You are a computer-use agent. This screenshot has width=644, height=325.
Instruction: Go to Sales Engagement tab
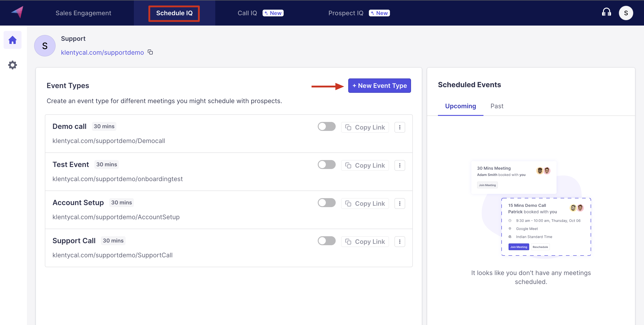coord(83,13)
